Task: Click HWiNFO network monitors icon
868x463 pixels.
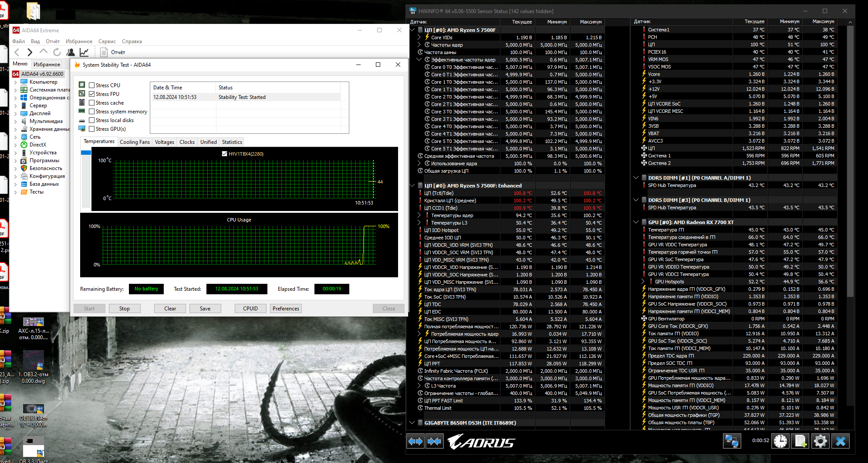Action: click(x=732, y=441)
